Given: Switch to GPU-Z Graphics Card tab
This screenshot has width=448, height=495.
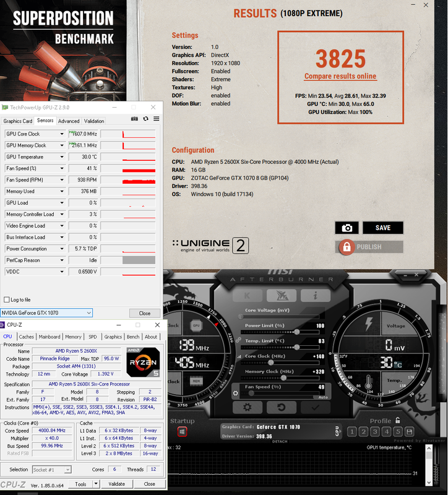Looking at the screenshot, I should 18,121.
